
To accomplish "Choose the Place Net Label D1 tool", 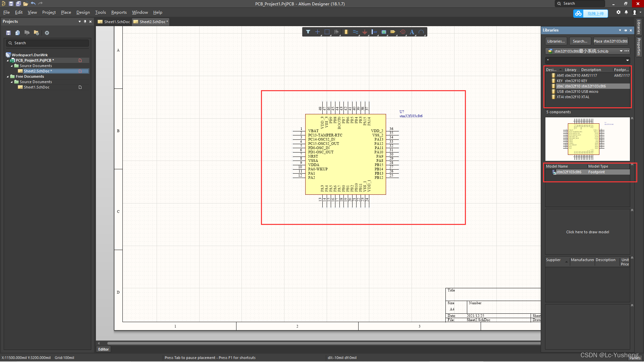I will (x=393, y=32).
